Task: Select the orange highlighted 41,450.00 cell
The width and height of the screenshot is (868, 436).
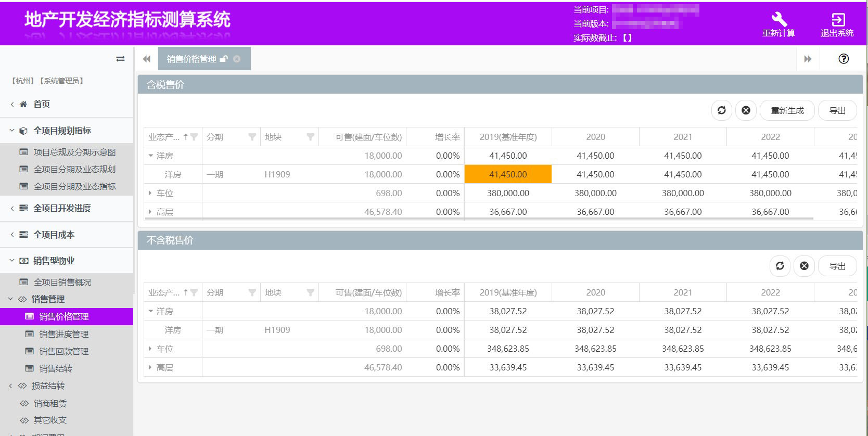Action: [507, 174]
